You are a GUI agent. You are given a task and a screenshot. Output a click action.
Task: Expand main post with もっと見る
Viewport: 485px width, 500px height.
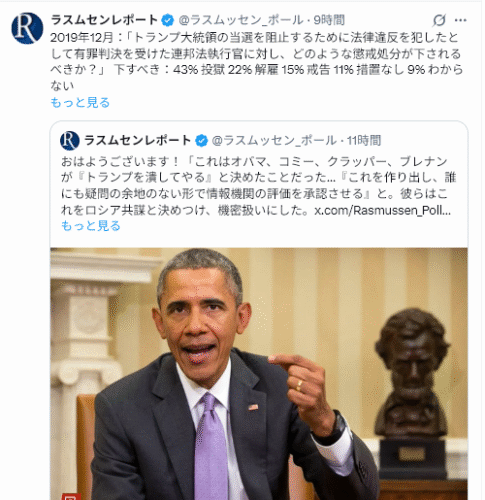coord(80,102)
